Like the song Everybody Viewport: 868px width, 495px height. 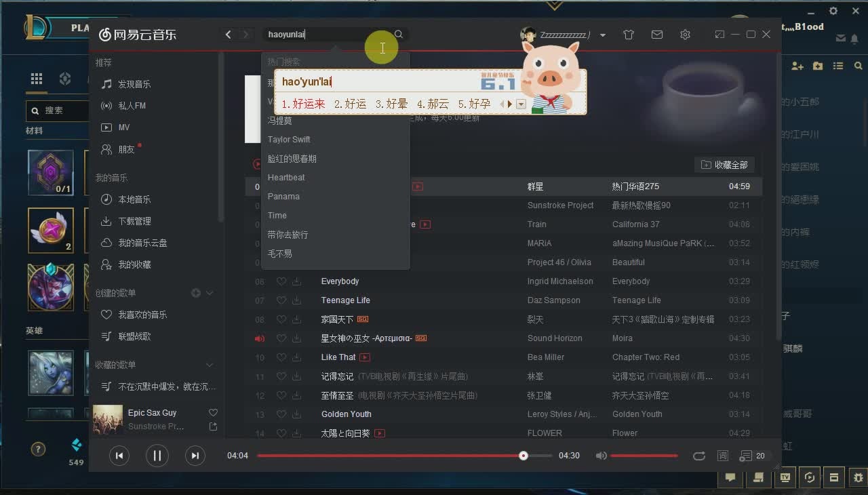coord(281,281)
